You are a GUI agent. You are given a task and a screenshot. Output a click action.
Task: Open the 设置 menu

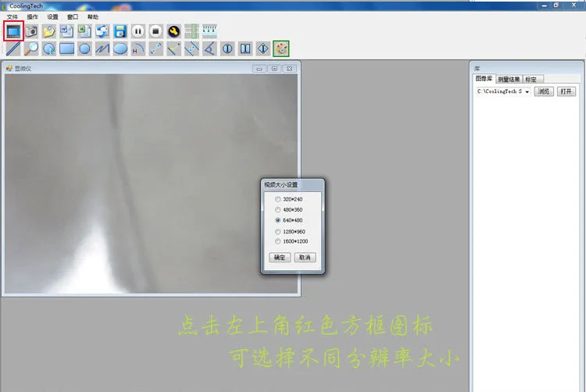(52, 17)
